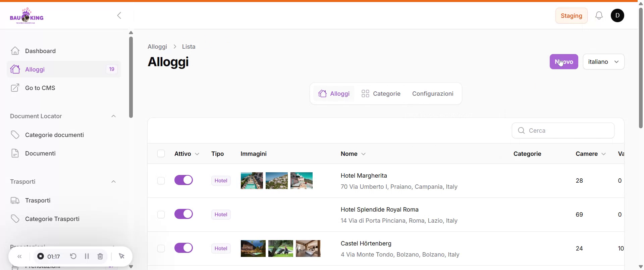
Task: Open Go to CMS menu item
Action: (x=64, y=88)
